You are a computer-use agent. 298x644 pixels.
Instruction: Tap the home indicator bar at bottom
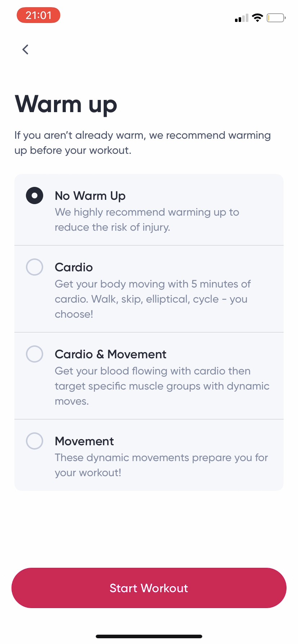[149, 636]
